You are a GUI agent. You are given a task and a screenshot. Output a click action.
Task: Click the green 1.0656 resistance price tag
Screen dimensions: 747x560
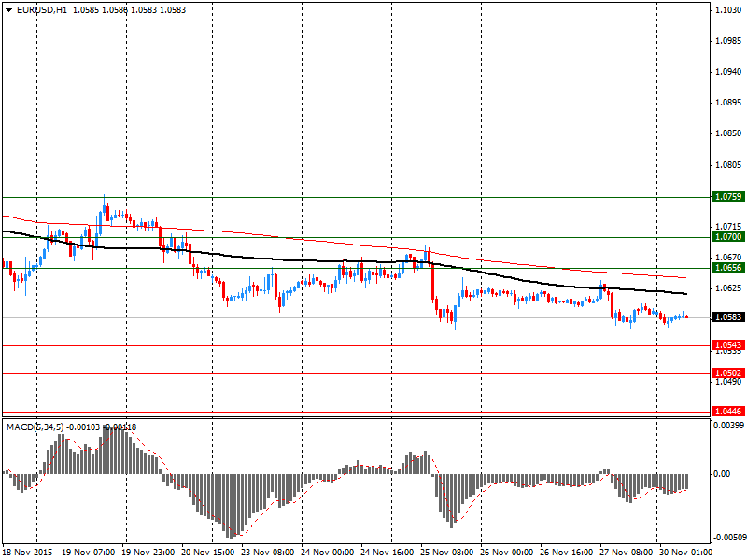[x=728, y=268]
